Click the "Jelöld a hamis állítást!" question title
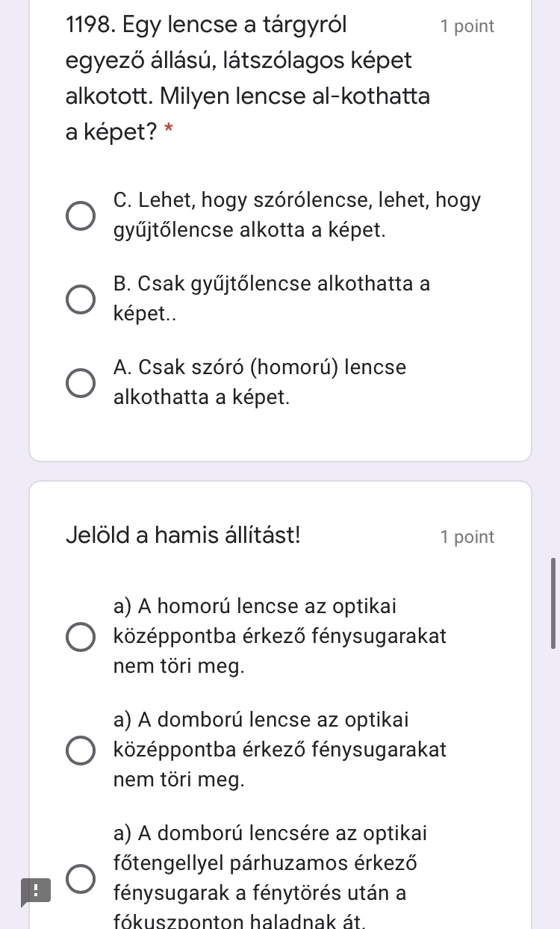Screen dimensions: 560x929 [184, 535]
